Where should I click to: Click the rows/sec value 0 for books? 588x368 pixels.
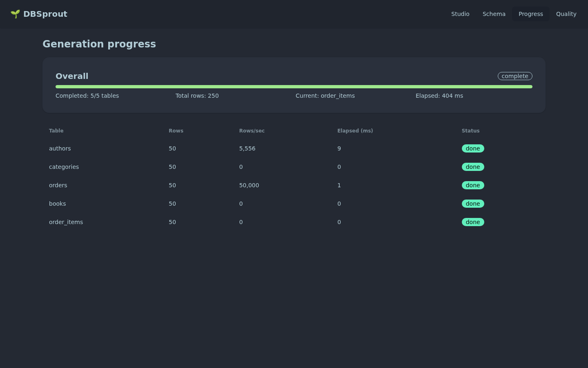click(241, 204)
